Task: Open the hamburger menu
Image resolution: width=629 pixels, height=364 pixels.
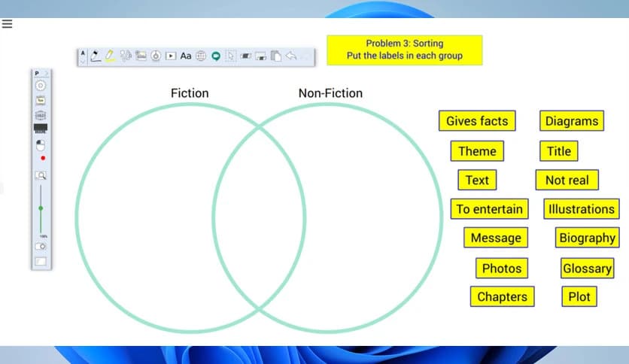Action: pos(7,23)
